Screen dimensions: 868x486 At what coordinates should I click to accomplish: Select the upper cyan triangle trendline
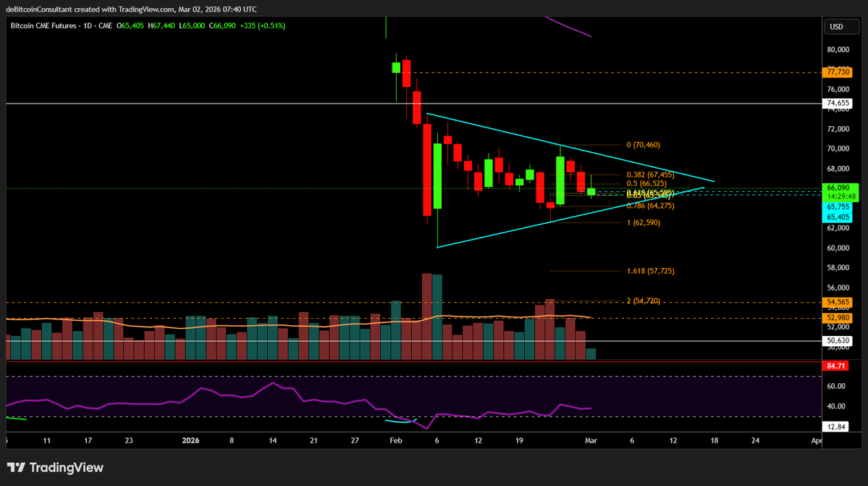pos(570,147)
